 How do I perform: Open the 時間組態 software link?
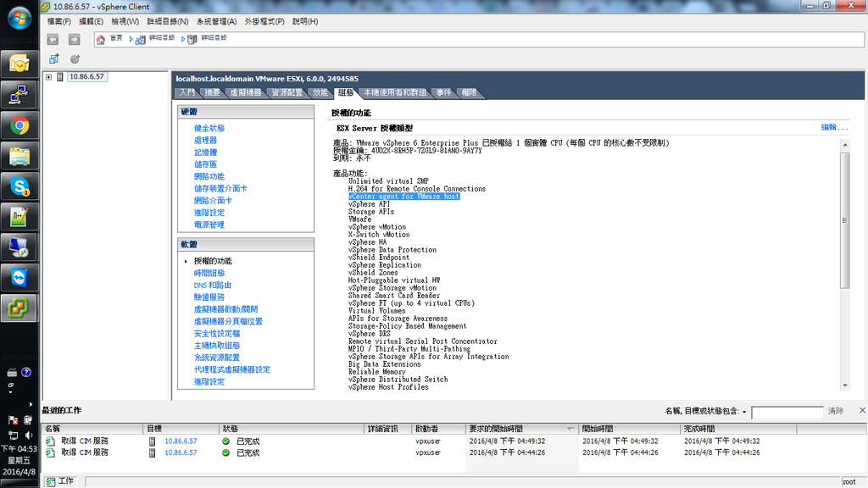click(209, 274)
